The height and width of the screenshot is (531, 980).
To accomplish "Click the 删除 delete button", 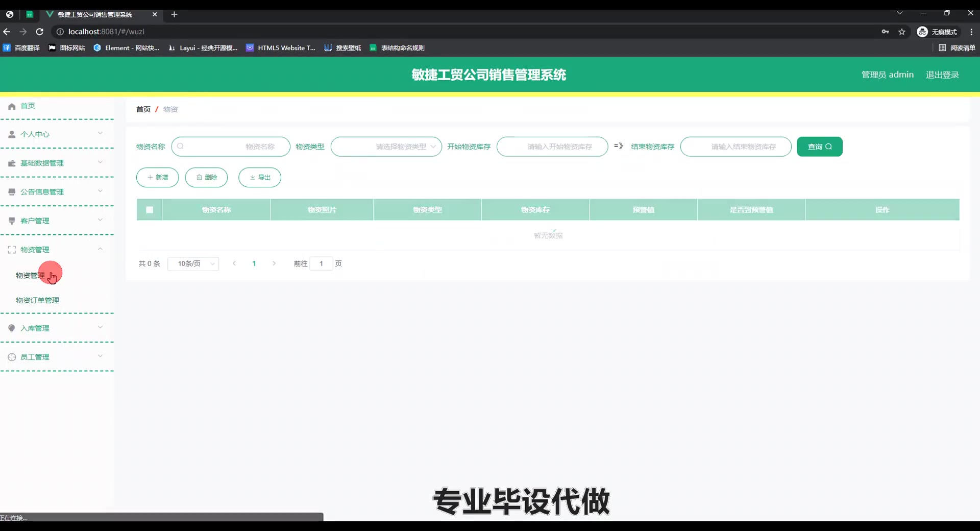I will 206,177.
